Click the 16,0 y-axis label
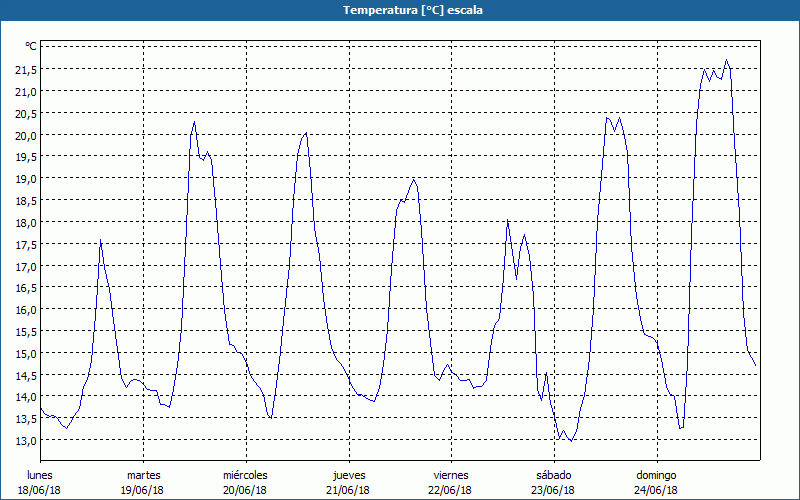This screenshot has height=500, width=800. pos(26,310)
